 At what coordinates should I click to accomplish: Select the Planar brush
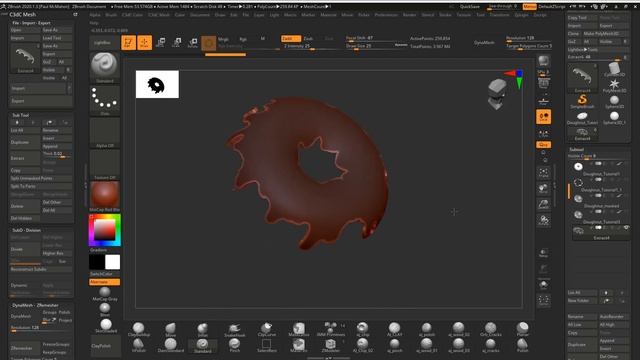[522, 329]
